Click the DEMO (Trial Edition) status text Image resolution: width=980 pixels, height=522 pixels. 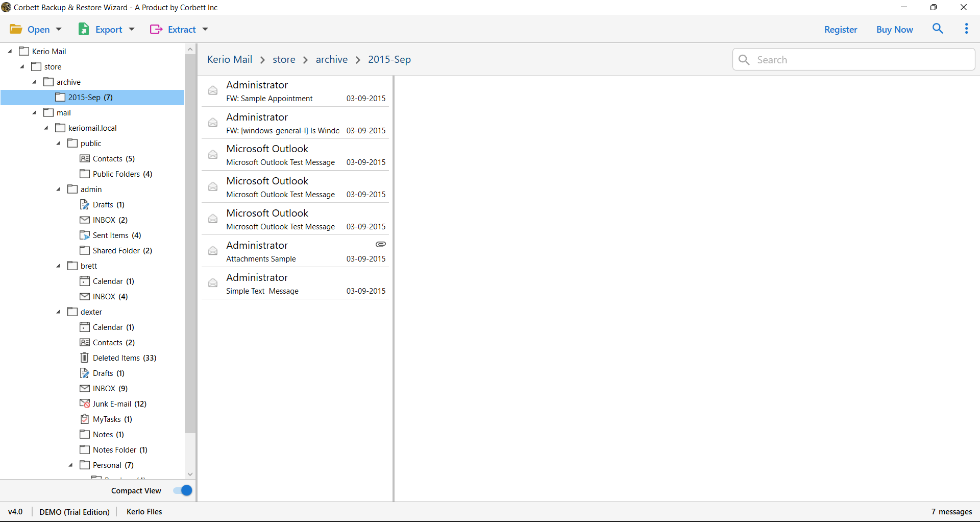(x=75, y=511)
